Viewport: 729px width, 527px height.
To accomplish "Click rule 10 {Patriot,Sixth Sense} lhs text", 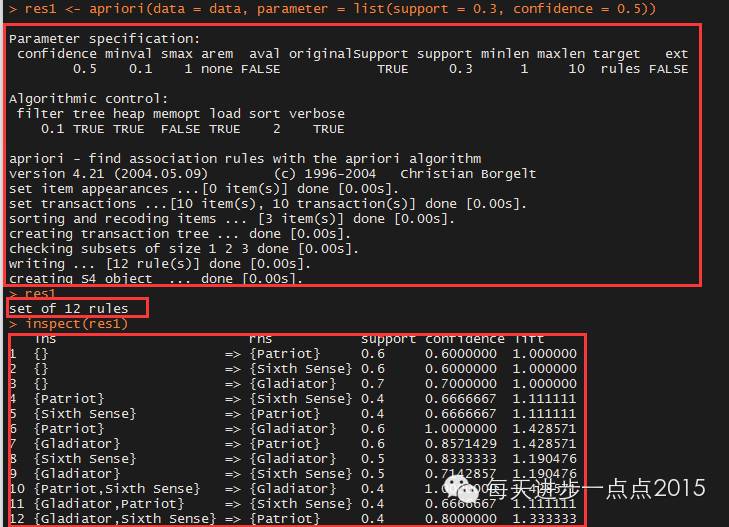I will 117,489.
